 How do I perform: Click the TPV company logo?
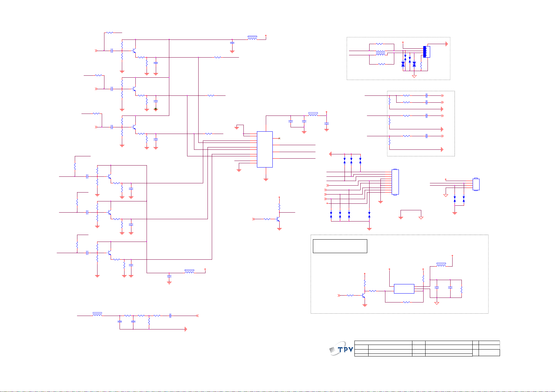[x=341, y=349]
